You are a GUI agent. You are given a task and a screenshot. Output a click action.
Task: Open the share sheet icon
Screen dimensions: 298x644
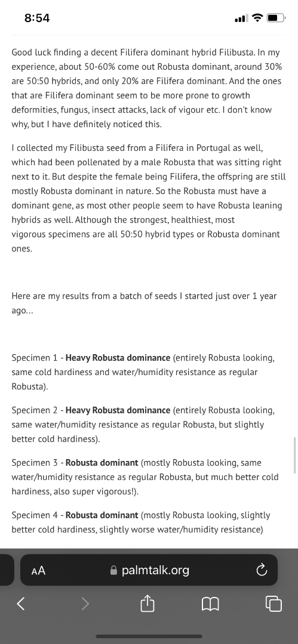[x=147, y=602]
